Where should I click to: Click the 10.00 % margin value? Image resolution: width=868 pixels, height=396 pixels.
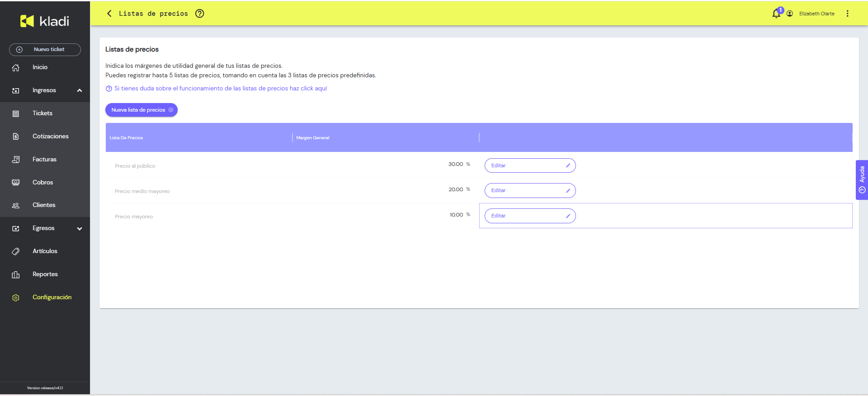[460, 215]
